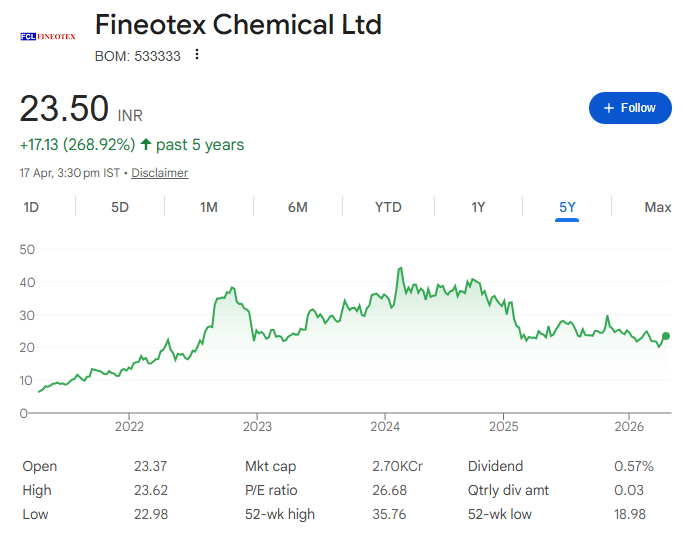Open the three-dot more options menu
The image size is (684, 535).
click(197, 55)
